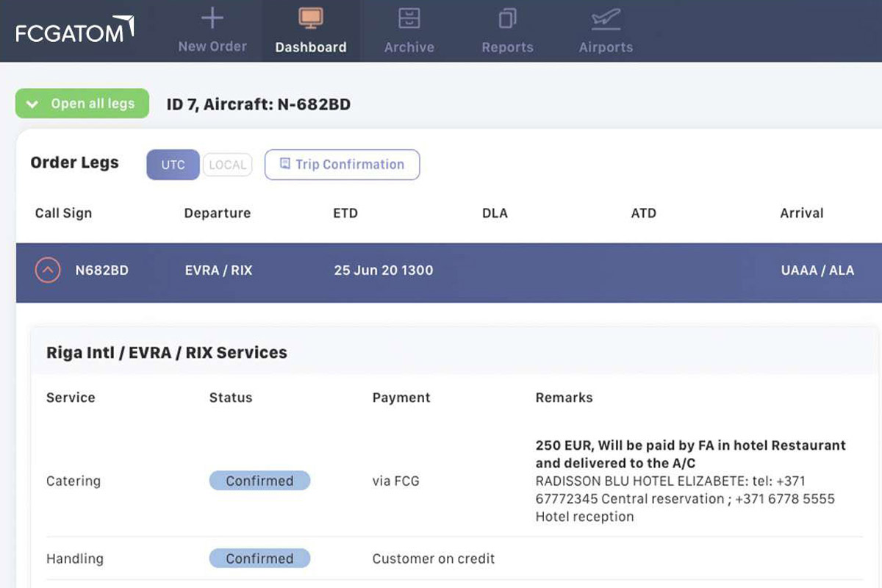882x588 pixels.
Task: Click the ETD column header
Action: tap(345, 213)
